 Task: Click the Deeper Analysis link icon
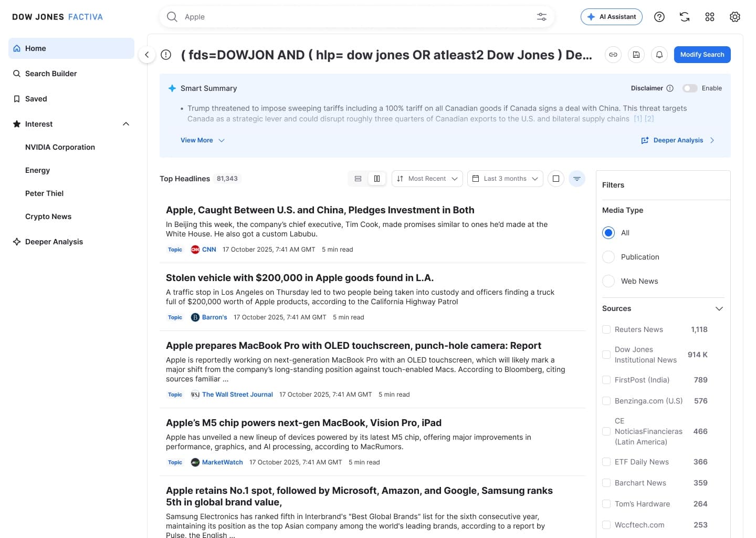pos(645,140)
